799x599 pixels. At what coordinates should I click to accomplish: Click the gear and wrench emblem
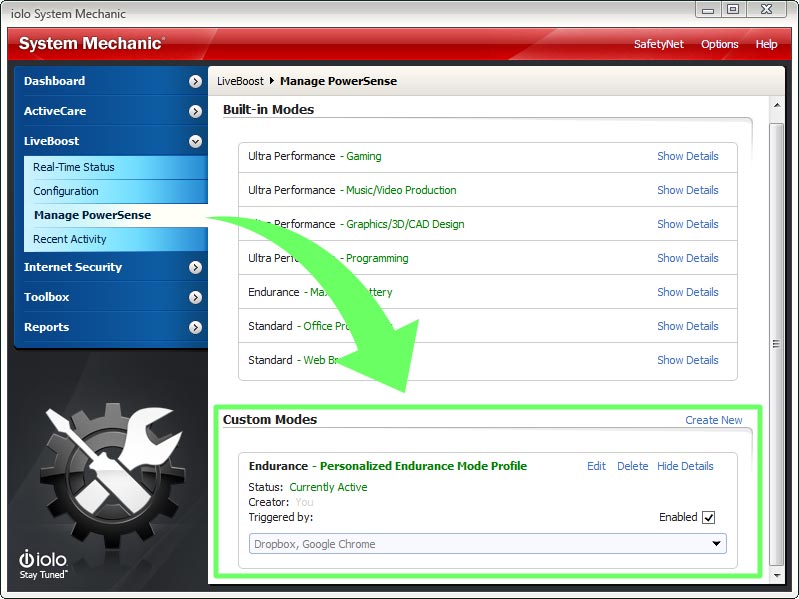[112, 476]
